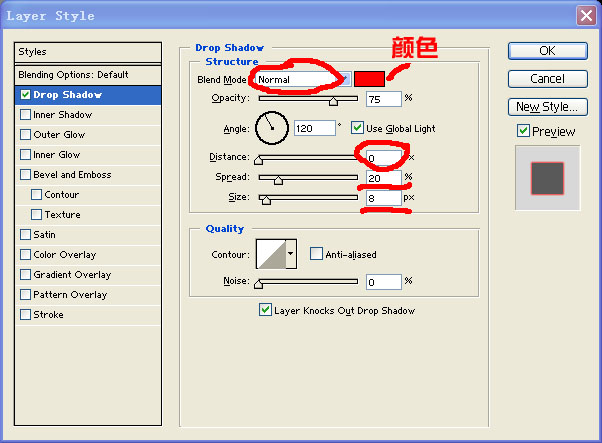Click the New Style button
The height and width of the screenshot is (443, 602).
tap(547, 107)
